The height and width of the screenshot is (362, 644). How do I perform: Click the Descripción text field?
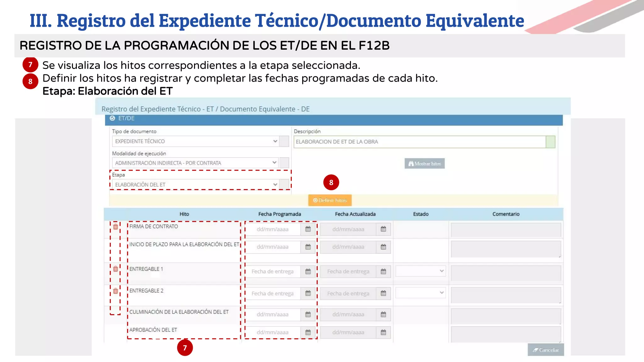click(x=420, y=142)
